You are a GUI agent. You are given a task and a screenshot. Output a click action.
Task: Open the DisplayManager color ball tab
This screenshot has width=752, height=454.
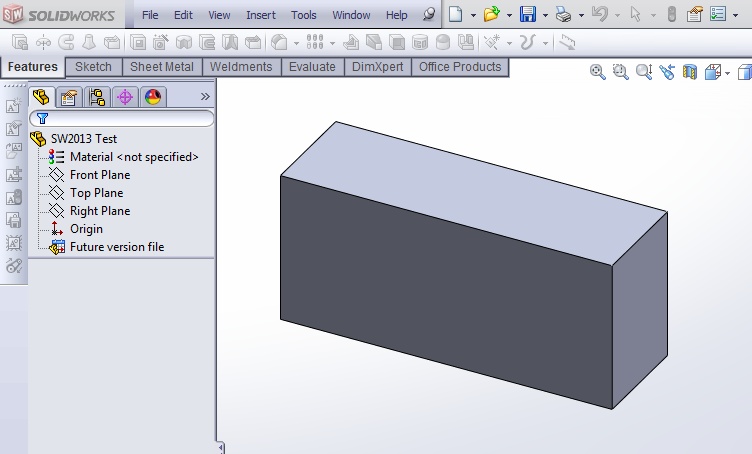pyautogui.click(x=153, y=97)
